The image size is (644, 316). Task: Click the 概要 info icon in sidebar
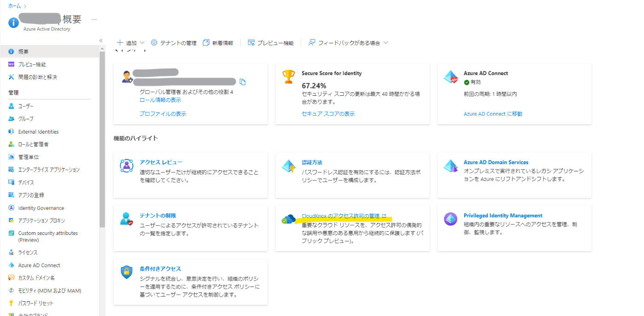[11, 52]
